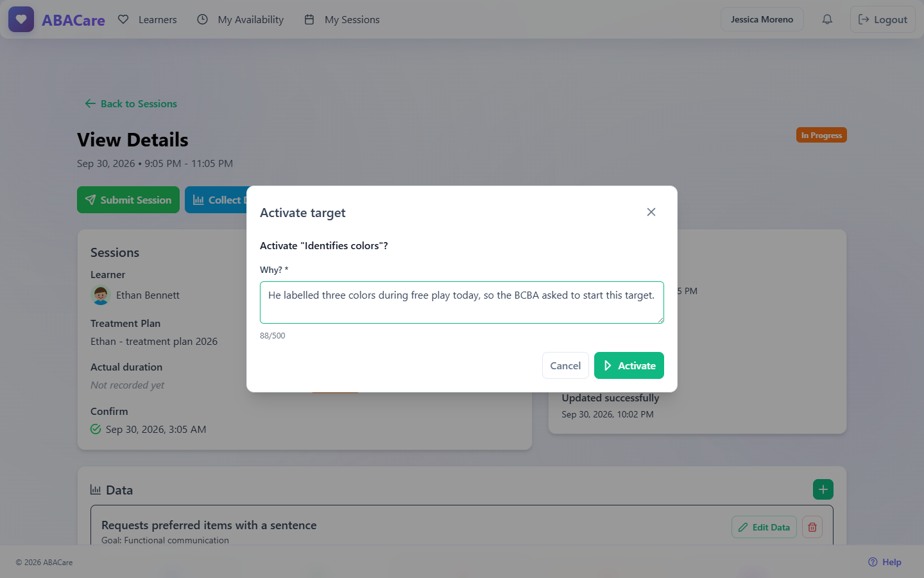The width and height of the screenshot is (924, 578).
Task: Follow the Back to Sessions link
Action: click(x=131, y=103)
